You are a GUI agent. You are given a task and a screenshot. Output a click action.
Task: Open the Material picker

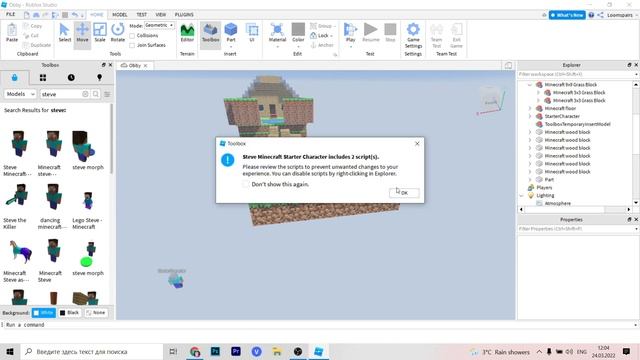pos(277,33)
